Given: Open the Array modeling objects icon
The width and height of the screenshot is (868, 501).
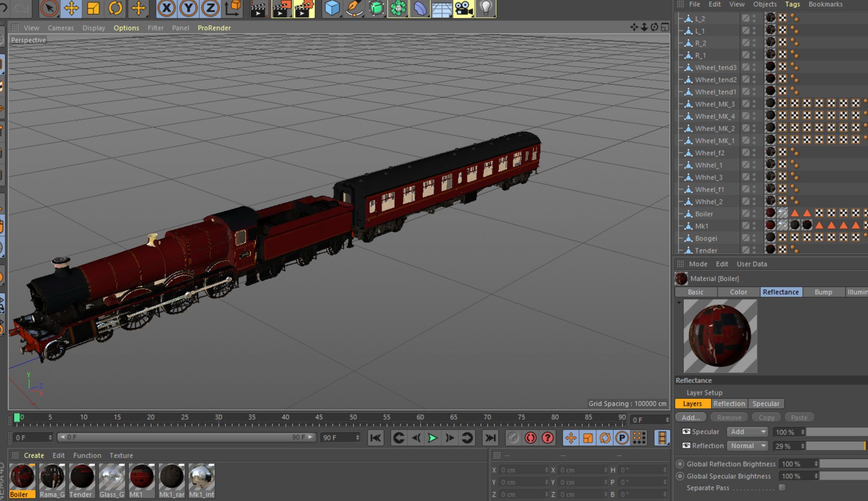Looking at the screenshot, I should (398, 8).
